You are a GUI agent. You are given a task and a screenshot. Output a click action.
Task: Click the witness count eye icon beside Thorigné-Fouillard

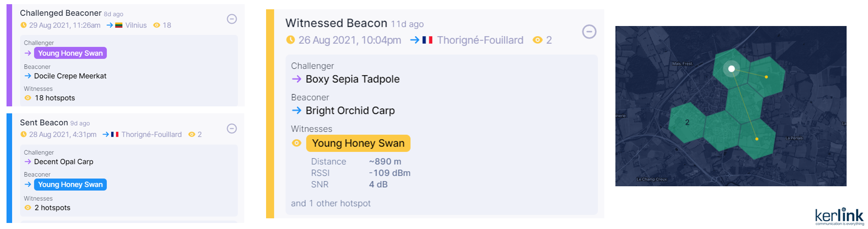(537, 40)
